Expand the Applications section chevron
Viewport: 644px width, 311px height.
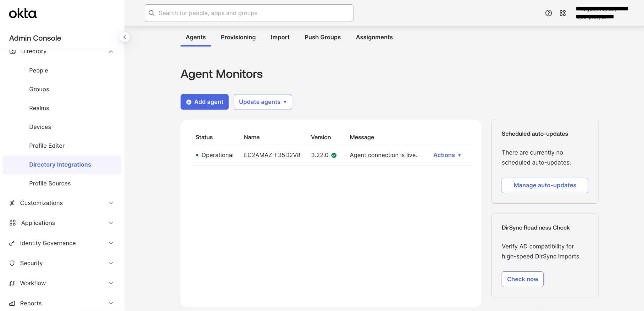[111, 223]
